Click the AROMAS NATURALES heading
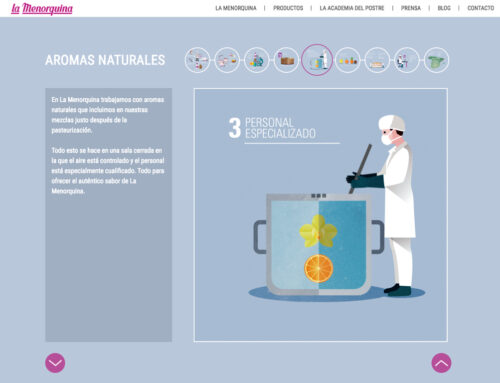The height and width of the screenshot is (383, 500). pyautogui.click(x=105, y=60)
